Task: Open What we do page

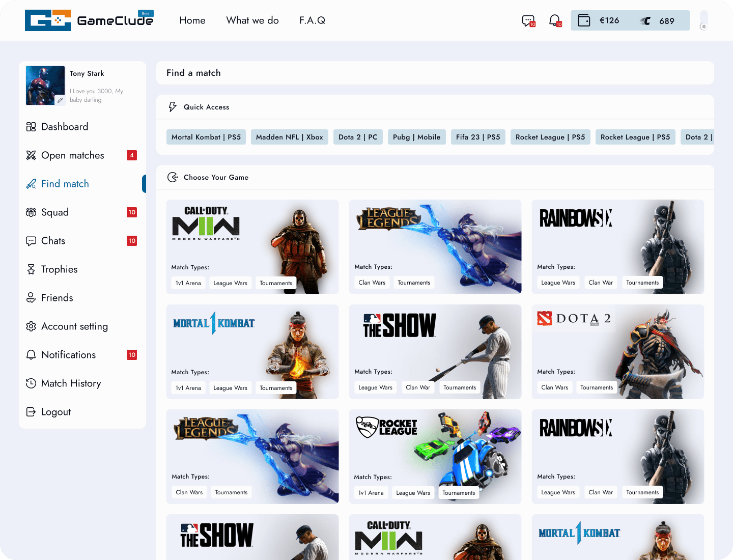Action: click(x=252, y=20)
